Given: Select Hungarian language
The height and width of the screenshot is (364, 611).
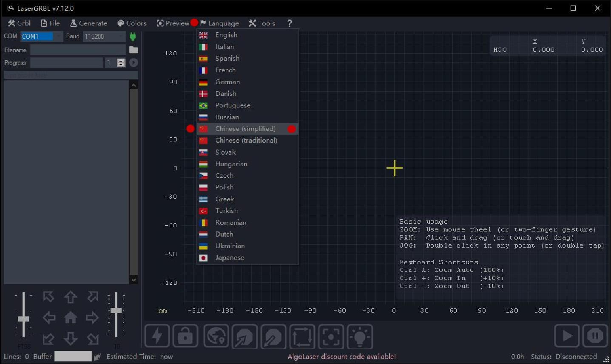Looking at the screenshot, I should [247, 164].
